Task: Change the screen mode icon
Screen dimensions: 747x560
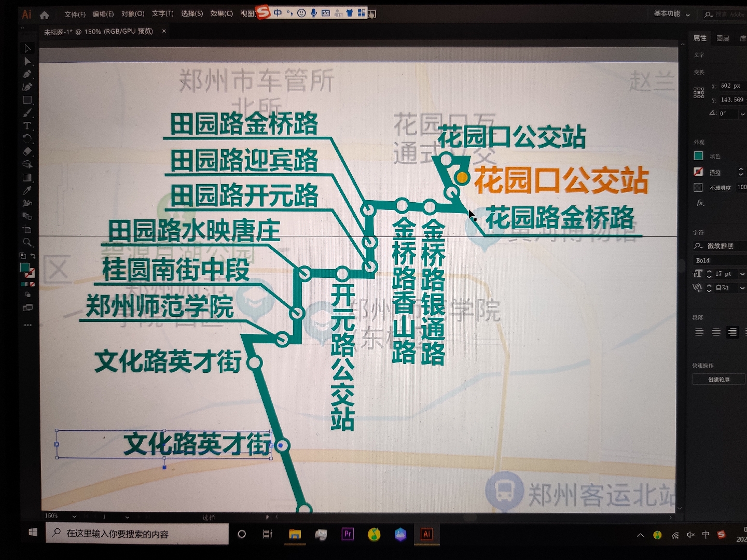Action: coord(27,307)
